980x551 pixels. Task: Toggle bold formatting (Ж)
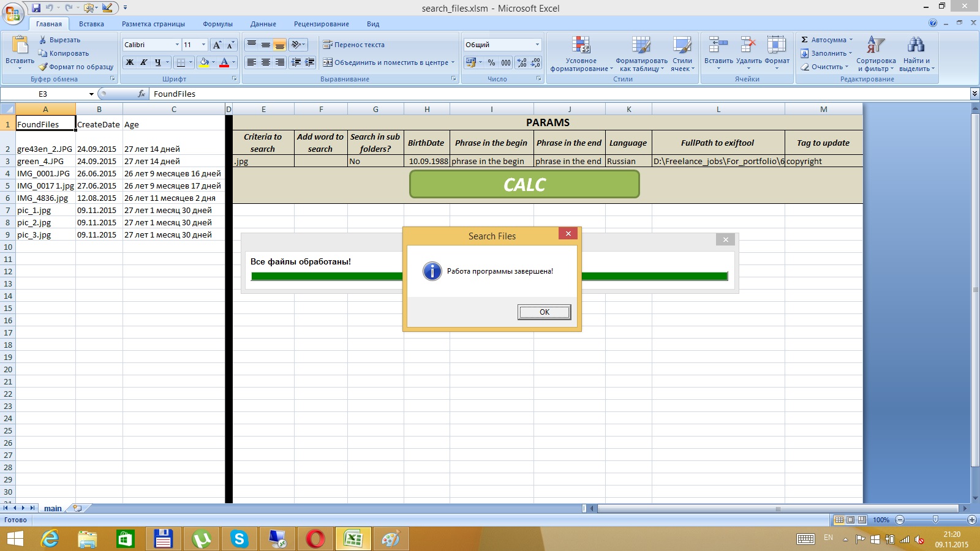130,62
